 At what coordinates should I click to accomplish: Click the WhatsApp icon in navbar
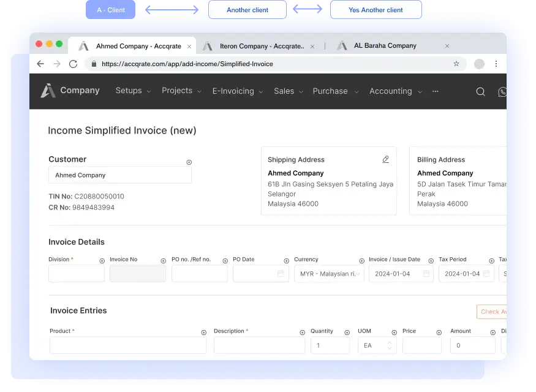coord(502,92)
